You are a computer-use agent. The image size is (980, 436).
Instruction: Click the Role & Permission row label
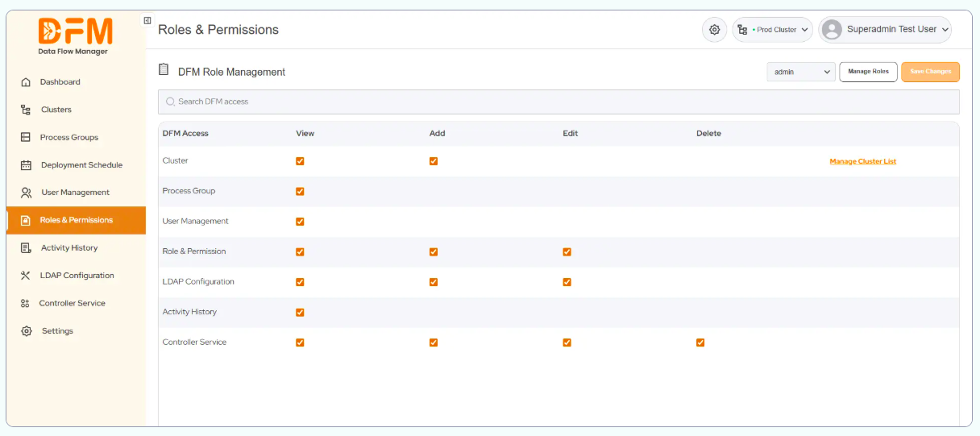[194, 251]
